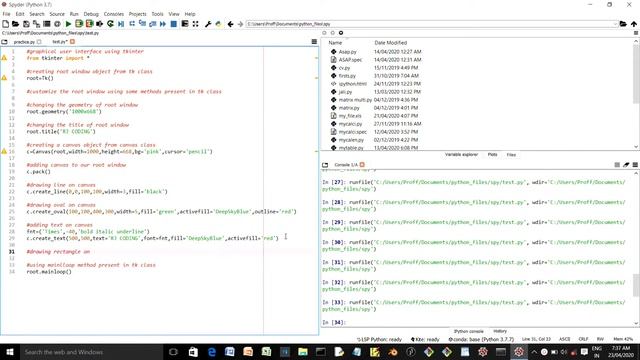640x360 pixels.
Task: Maximize the current pane
Action: [196, 24]
